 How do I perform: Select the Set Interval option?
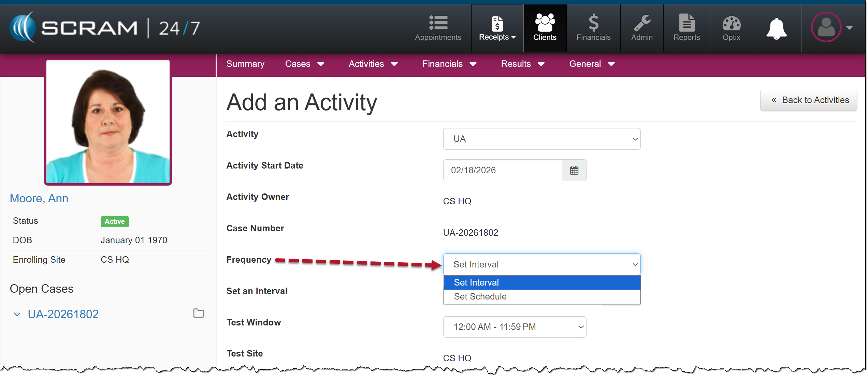coord(476,282)
